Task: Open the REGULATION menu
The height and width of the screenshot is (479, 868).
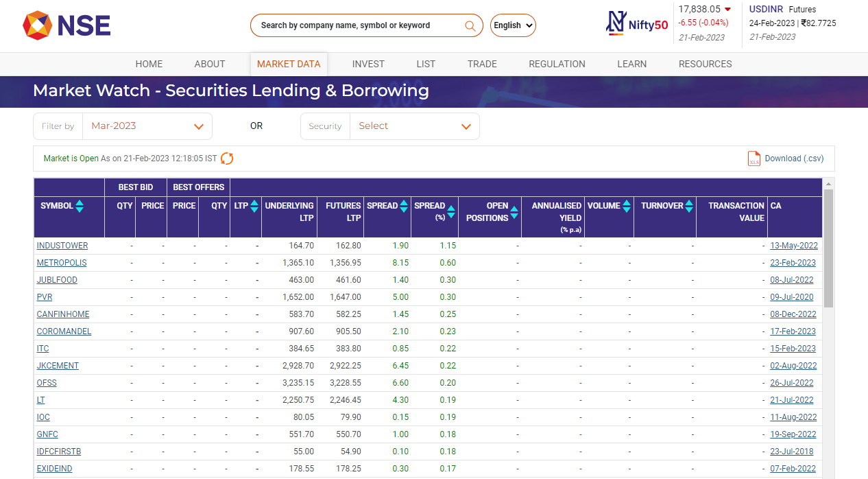Action: point(557,64)
